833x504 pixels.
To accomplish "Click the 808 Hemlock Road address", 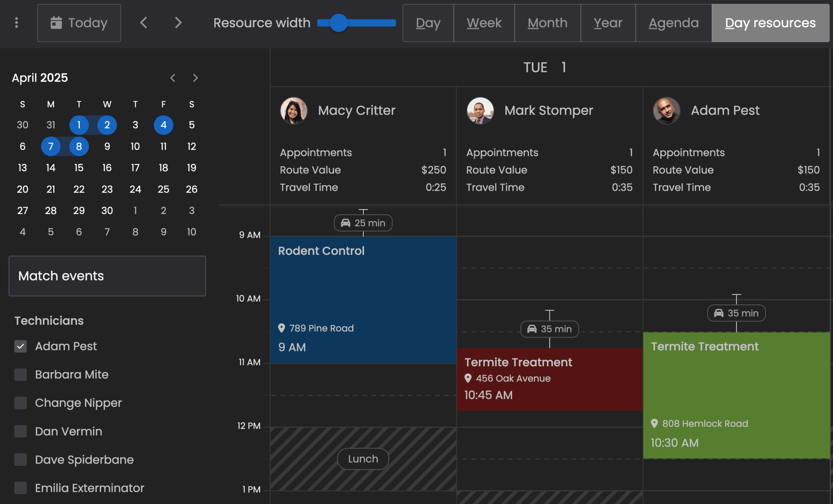I will click(x=705, y=424).
